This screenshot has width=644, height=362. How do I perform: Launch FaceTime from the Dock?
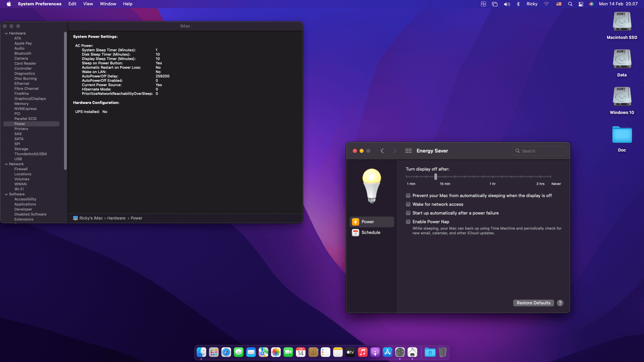(288, 352)
